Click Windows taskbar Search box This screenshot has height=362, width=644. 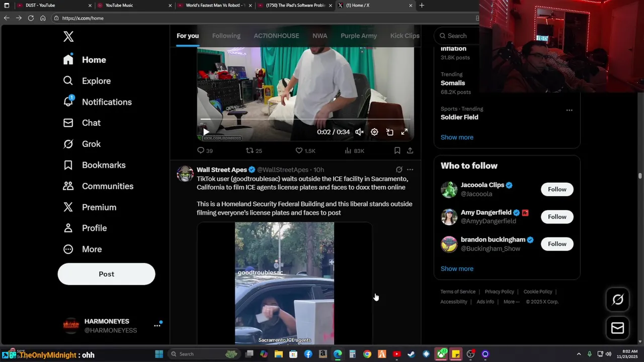204,354
